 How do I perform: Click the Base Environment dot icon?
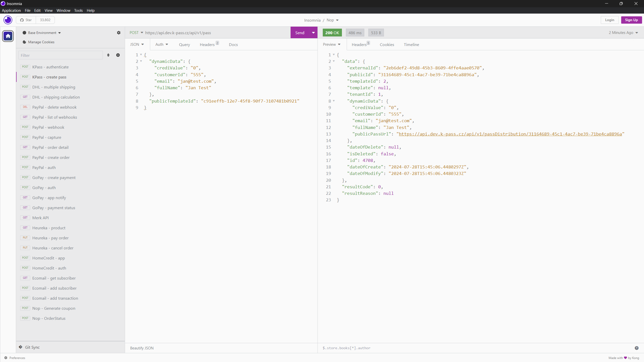[x=24, y=33]
